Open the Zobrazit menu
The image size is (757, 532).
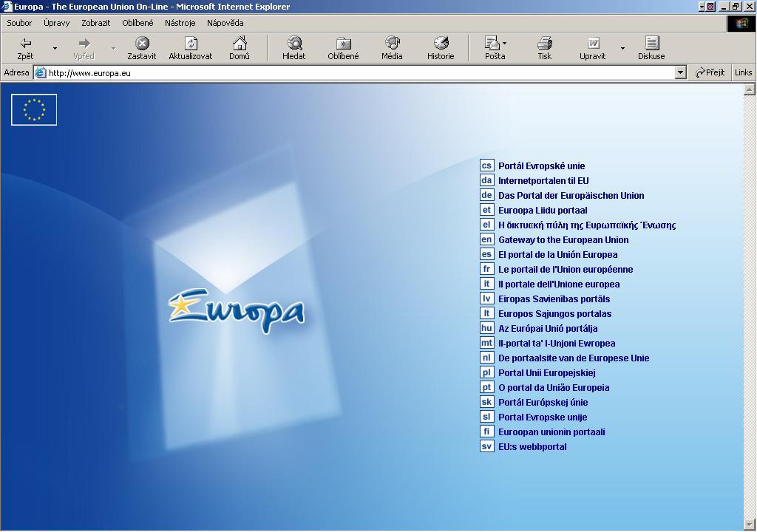95,23
